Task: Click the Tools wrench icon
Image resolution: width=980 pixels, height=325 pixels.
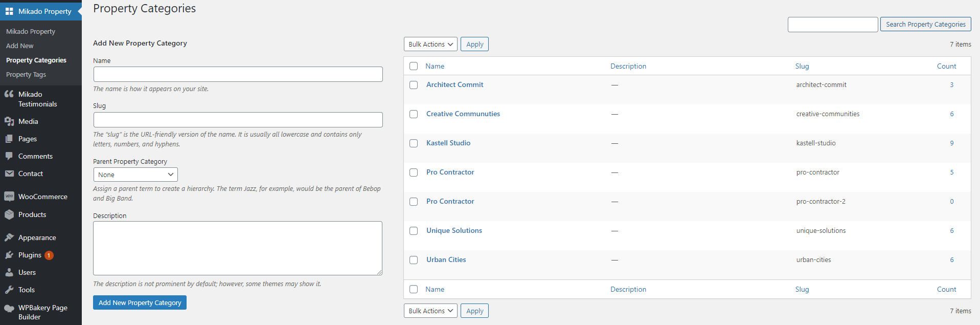Action: coord(9,290)
